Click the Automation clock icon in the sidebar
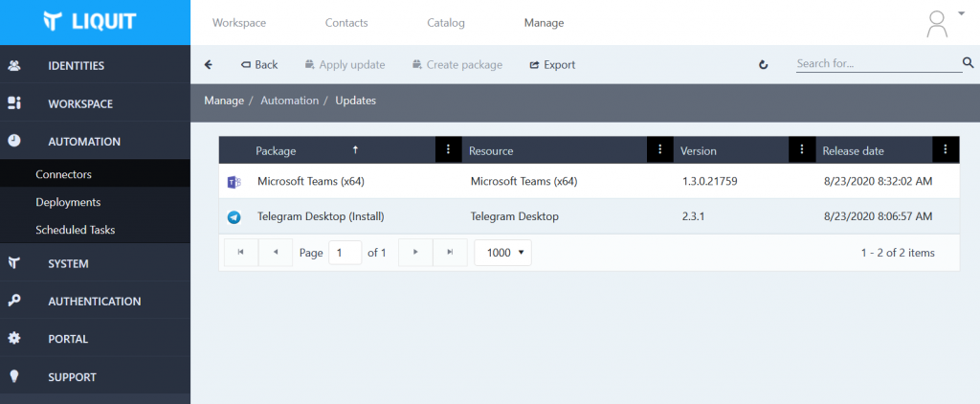The width and height of the screenshot is (980, 404). (13, 141)
